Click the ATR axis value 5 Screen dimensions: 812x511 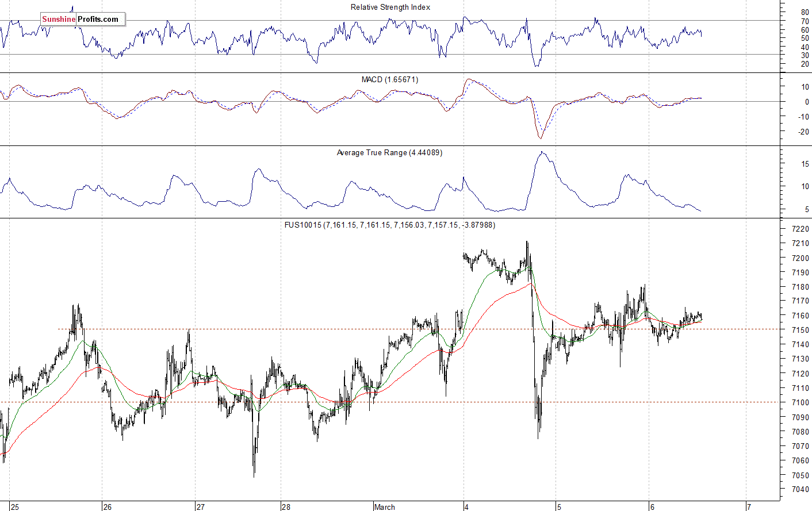click(x=807, y=210)
